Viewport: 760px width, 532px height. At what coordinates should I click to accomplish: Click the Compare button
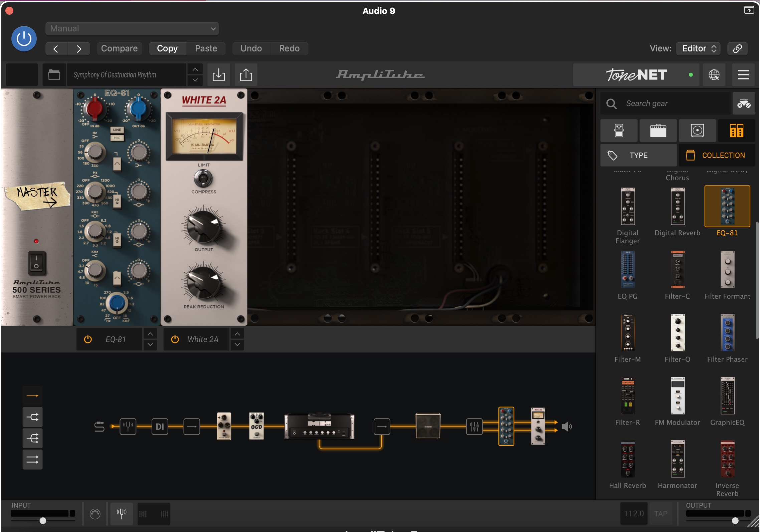120,49
